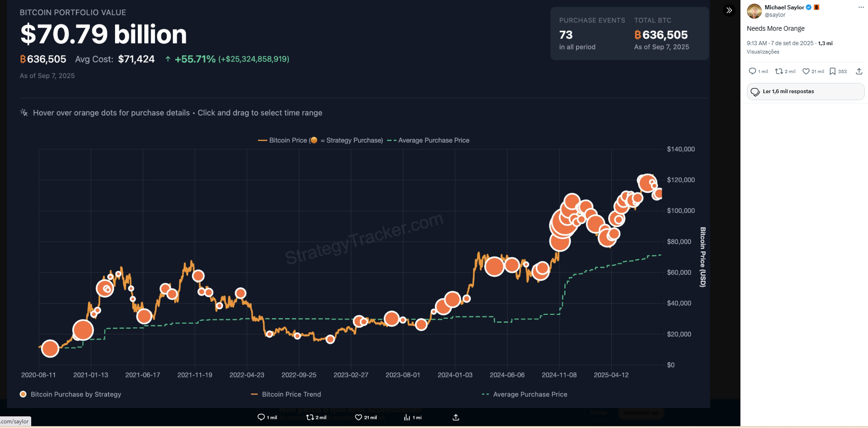
Task: Click the analytics bars icon showing 1 mi views
Action: point(407,418)
